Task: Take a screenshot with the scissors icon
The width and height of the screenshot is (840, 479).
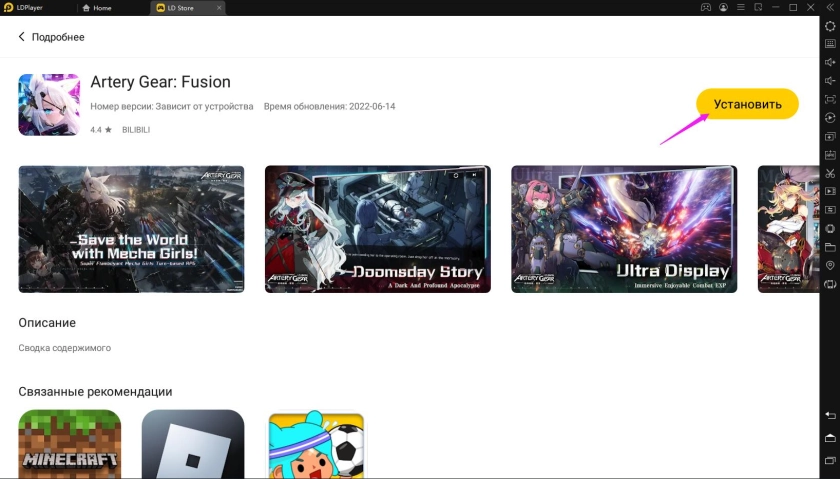Action: click(830, 173)
